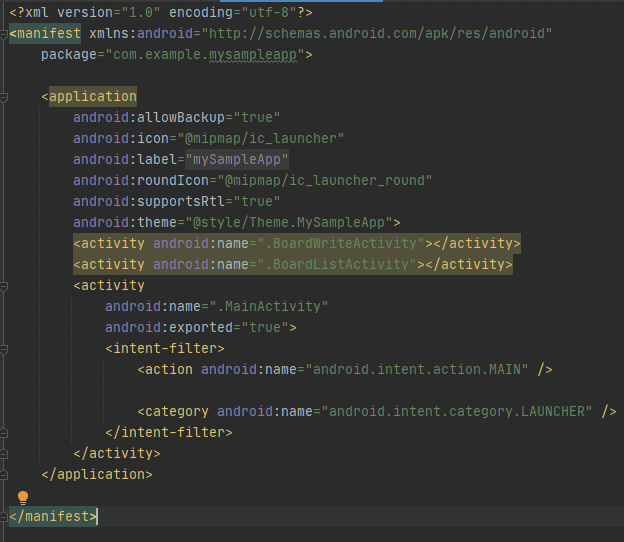Screen dimensions: 624x542
Task: Click the closing </application> tag text
Action: click(97, 474)
